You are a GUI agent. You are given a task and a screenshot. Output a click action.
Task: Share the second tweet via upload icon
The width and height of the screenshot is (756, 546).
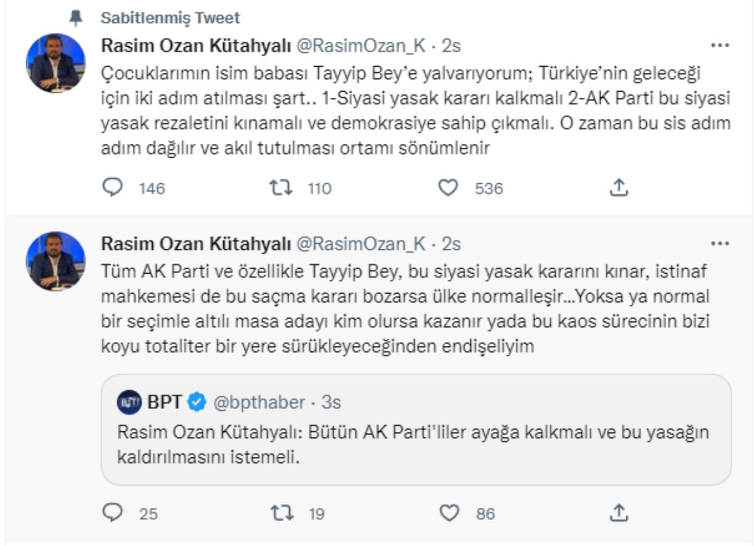tap(618, 514)
